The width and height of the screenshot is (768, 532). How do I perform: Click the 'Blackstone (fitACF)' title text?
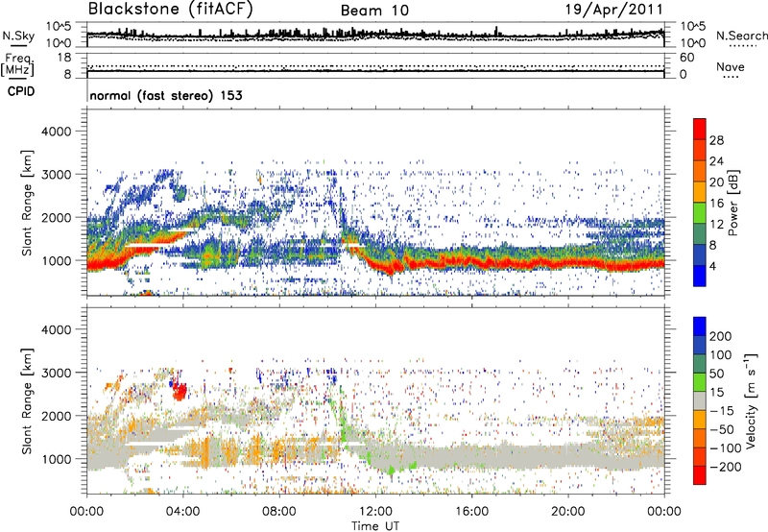[170, 10]
